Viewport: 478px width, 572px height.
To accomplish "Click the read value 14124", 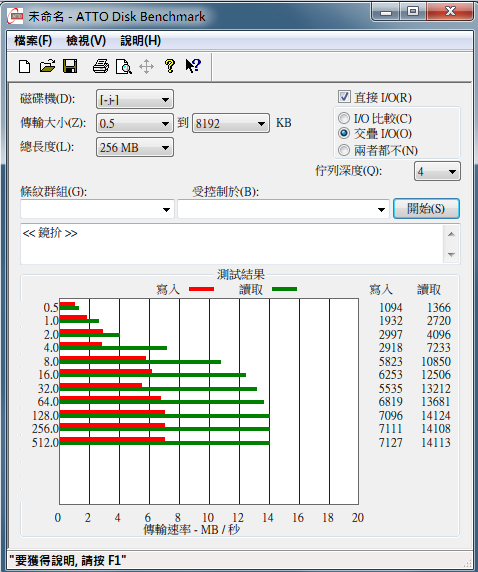I will coord(436,416).
